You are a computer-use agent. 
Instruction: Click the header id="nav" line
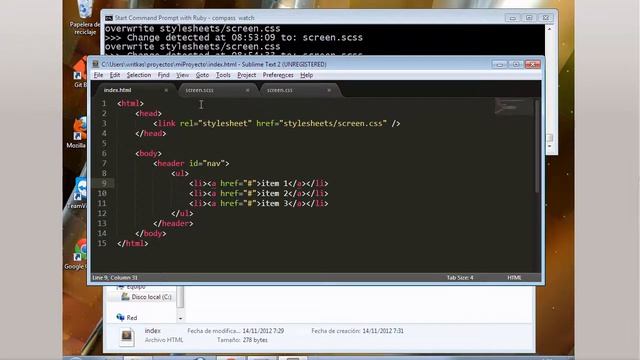[191, 164]
